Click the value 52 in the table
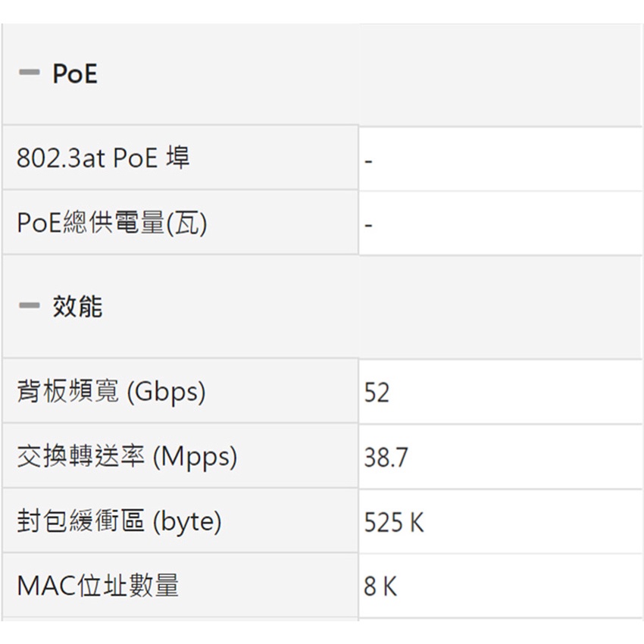Viewport: 644px width, 644px height. point(377,392)
